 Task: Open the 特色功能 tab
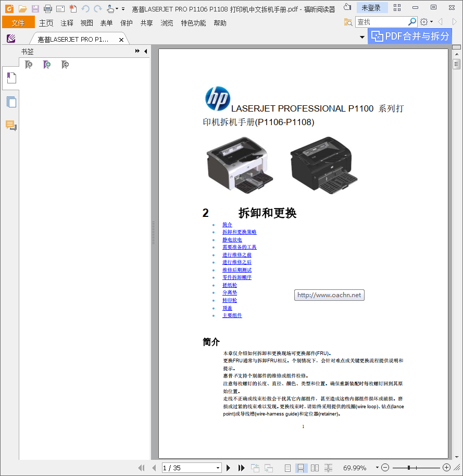pos(193,23)
